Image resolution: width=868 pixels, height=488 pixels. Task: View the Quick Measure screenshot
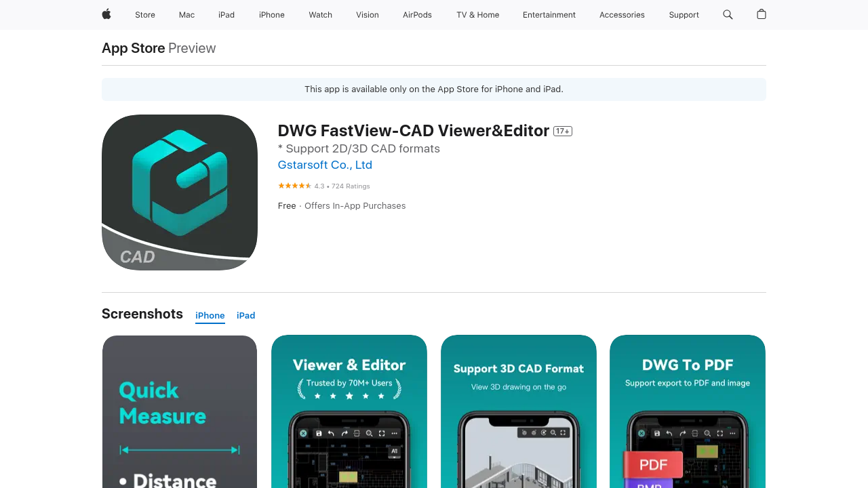[x=180, y=411]
